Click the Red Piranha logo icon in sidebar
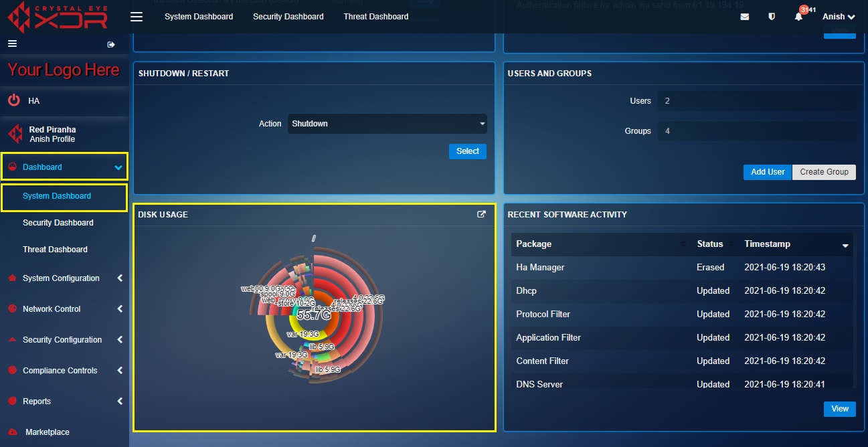This screenshot has width=868, height=447. pyautogui.click(x=15, y=134)
